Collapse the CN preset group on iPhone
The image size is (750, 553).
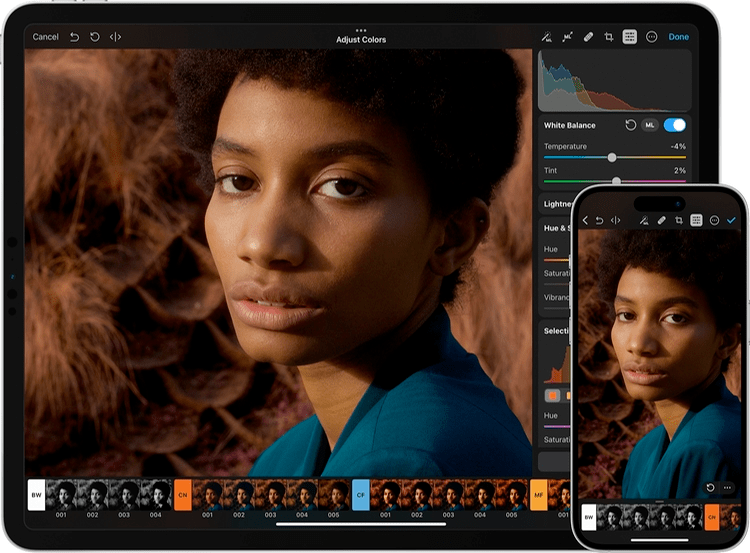tap(712, 517)
